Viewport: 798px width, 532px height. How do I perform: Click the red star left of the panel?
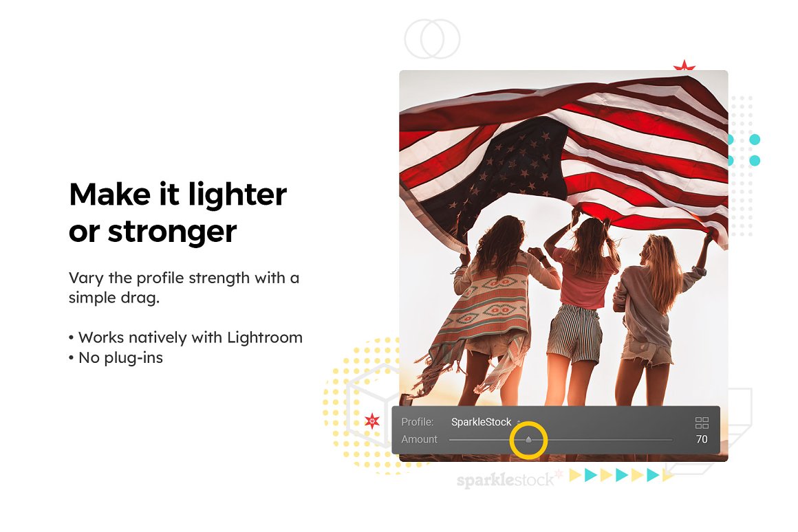(372, 421)
